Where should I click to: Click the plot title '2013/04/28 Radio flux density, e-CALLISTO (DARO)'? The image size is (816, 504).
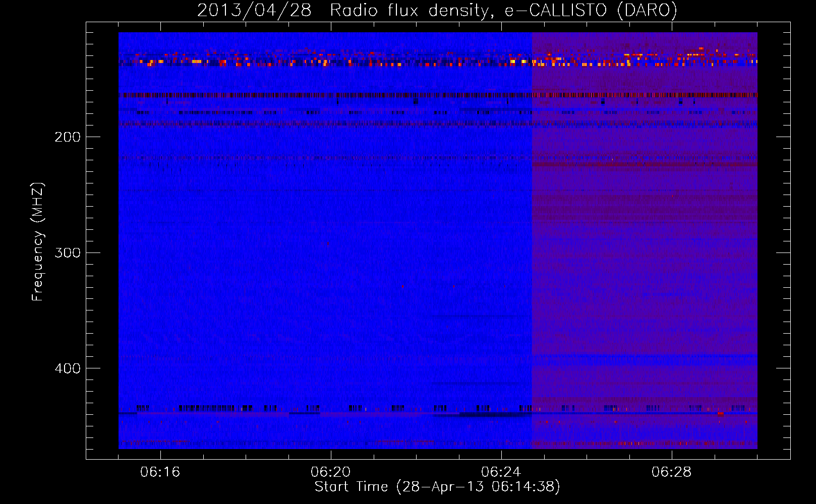click(437, 11)
